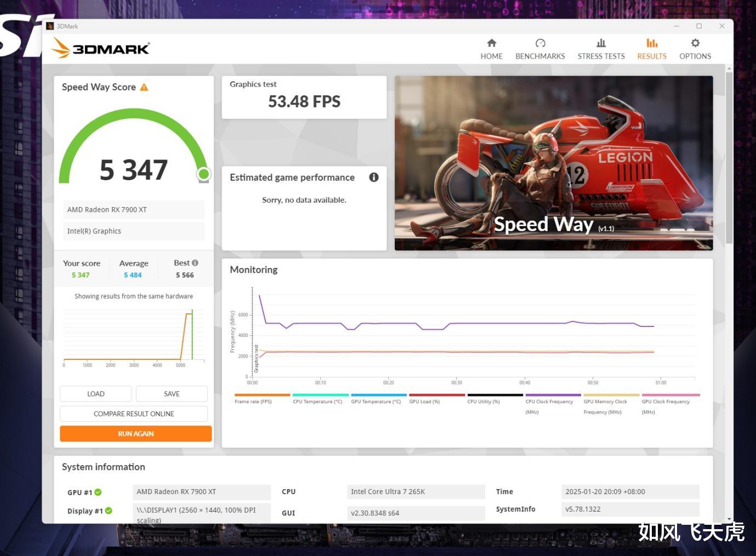Click the Time value 2025-01-20 20:09 +08:00
Image resolution: width=756 pixels, height=556 pixels.
[x=630, y=492]
